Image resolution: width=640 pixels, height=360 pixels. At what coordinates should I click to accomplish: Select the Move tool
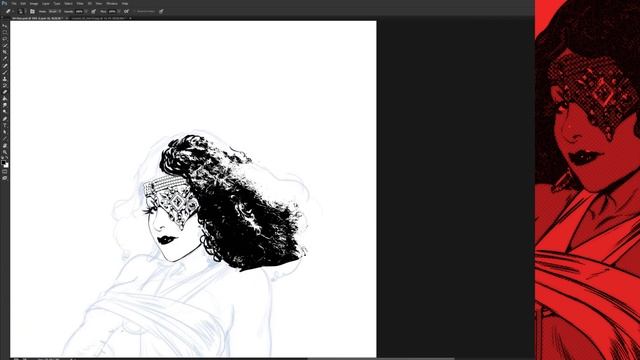click(x=5, y=25)
